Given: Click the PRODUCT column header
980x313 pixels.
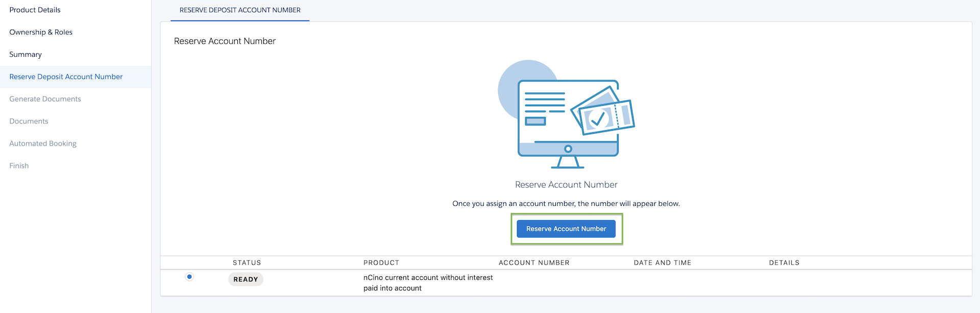Looking at the screenshot, I should tap(381, 263).
